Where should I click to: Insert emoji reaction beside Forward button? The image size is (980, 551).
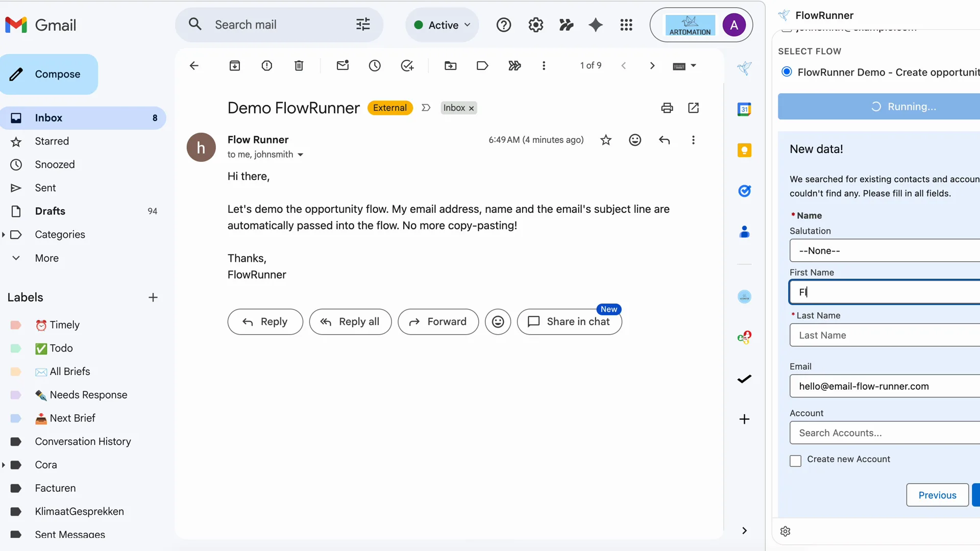coord(498,321)
